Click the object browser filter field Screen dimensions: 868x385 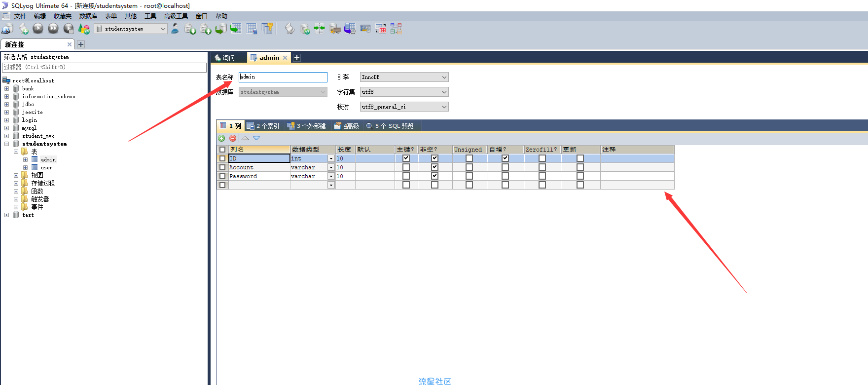coord(104,67)
